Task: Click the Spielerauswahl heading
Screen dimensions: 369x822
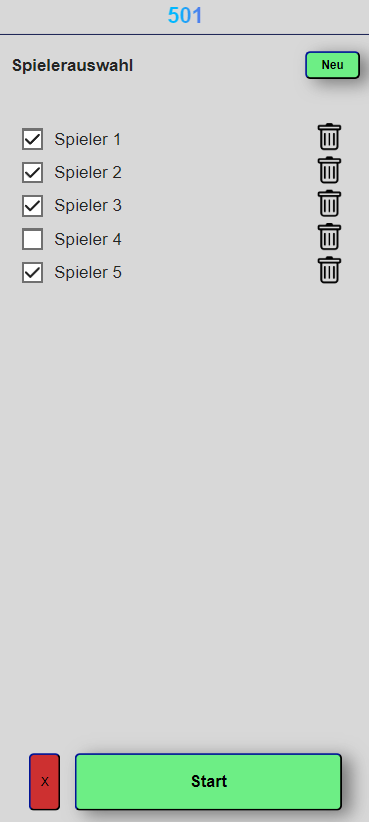Action: 72,66
